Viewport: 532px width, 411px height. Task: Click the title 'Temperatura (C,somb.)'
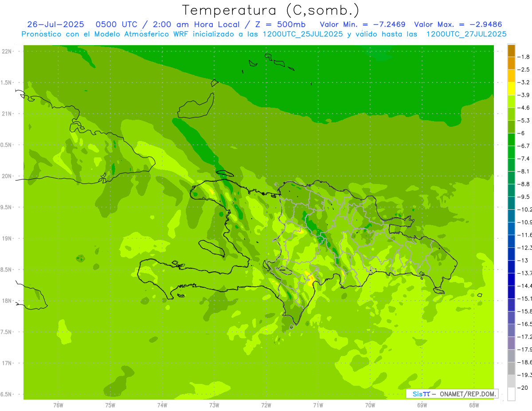pos(270,11)
